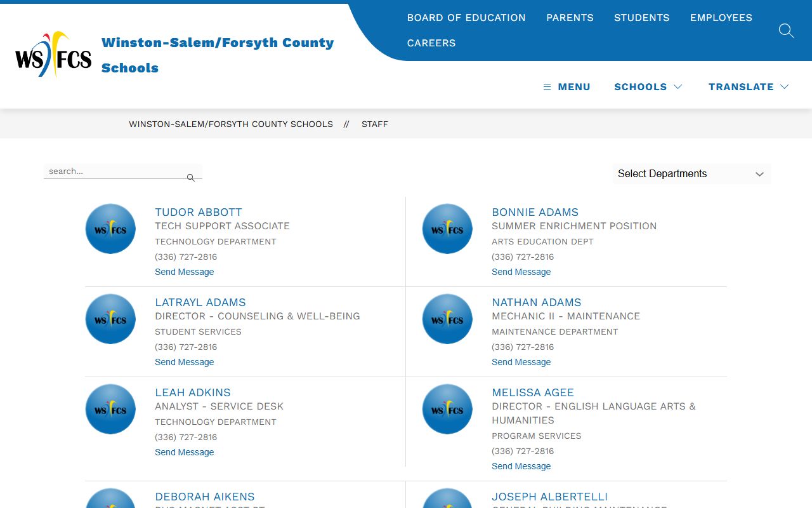
Task: Click staff search magnifier icon
Action: point(190,178)
